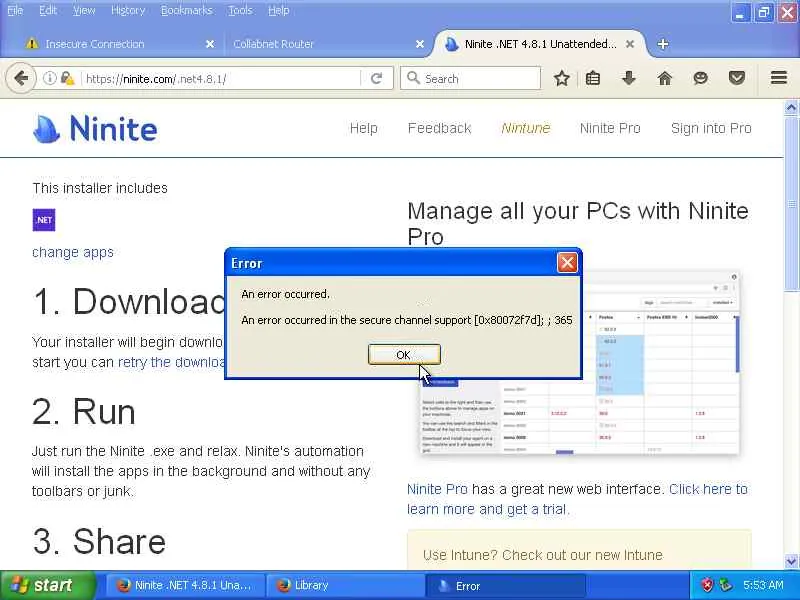
Task: Click the network connection tray icon
Action: [725, 585]
